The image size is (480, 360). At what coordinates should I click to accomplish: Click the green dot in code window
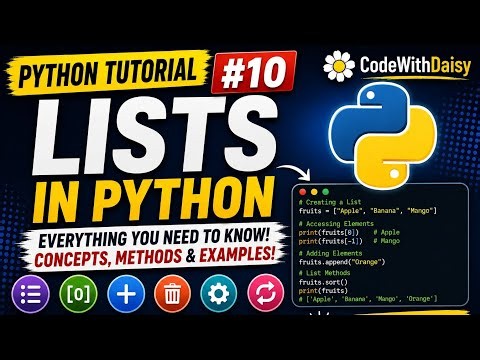[x=325, y=192]
